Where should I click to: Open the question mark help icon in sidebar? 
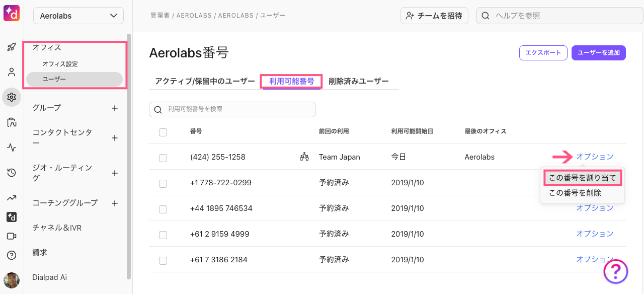click(12, 255)
